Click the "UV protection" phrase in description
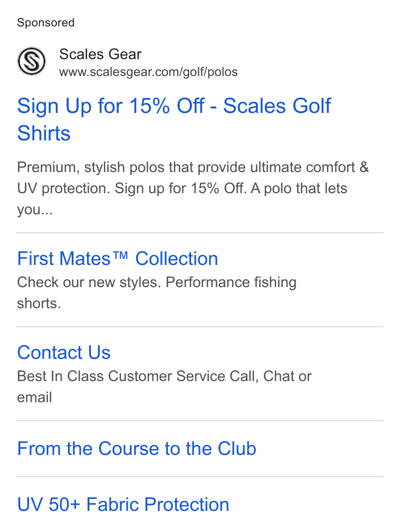This screenshot has height=532, width=401. (x=63, y=188)
